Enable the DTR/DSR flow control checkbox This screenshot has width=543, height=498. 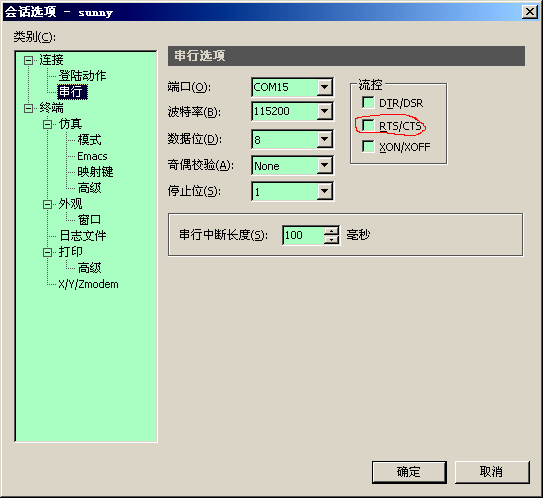368,103
